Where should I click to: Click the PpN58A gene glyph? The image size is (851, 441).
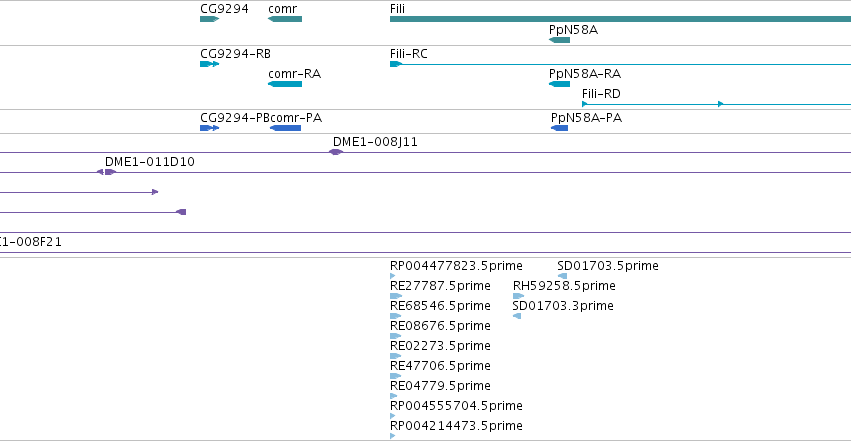(x=560, y=40)
